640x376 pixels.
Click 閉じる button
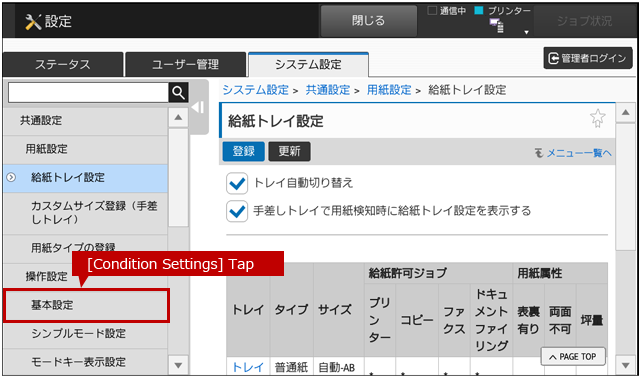tap(369, 21)
